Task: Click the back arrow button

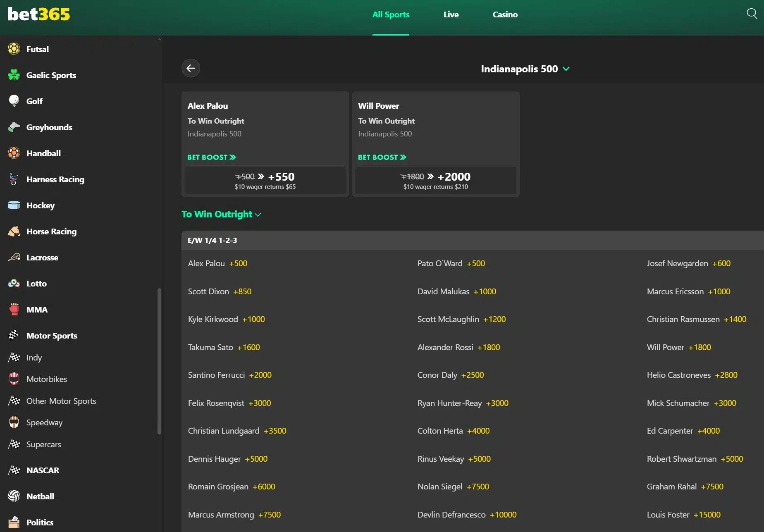Action: [x=191, y=68]
